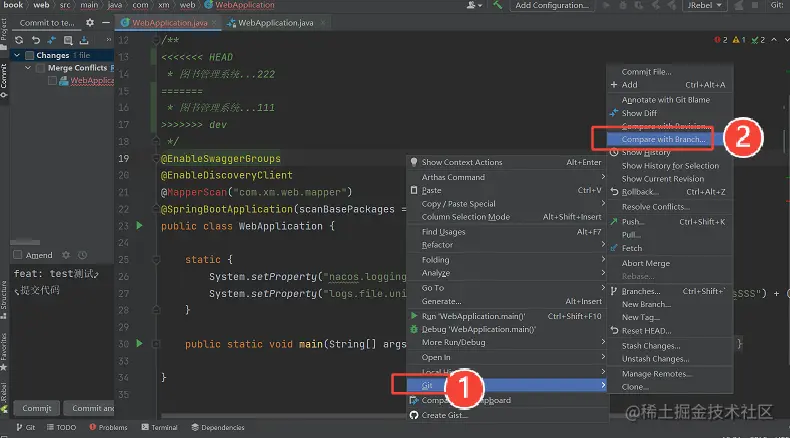The width and height of the screenshot is (790, 438).
Task: Expand hidden commit toolbar actions with double chevron
Action: [108, 40]
